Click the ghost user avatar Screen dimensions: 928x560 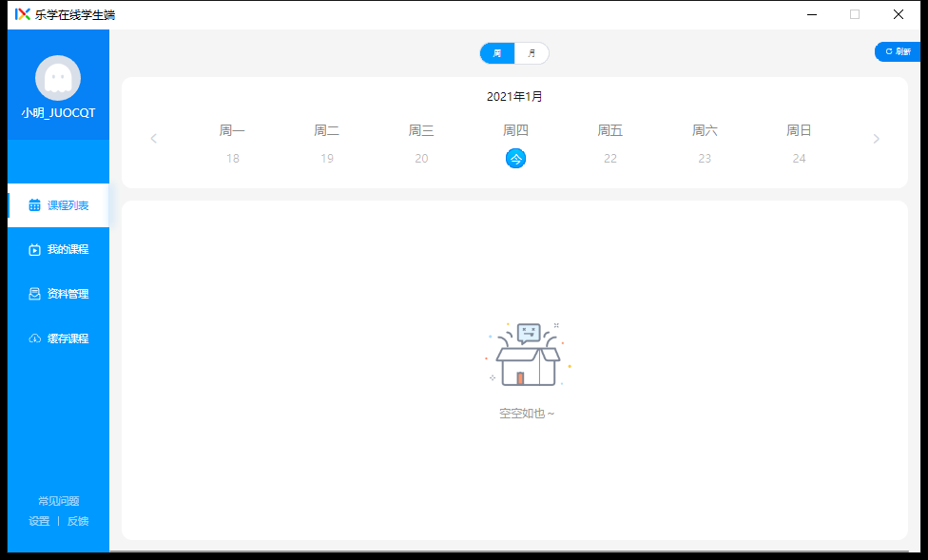[x=58, y=78]
